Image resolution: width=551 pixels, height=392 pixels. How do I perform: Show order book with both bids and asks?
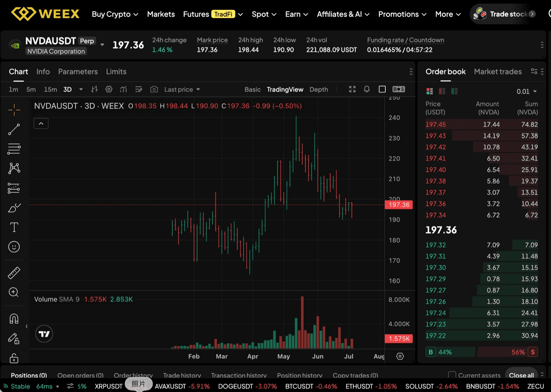pyautogui.click(x=430, y=91)
